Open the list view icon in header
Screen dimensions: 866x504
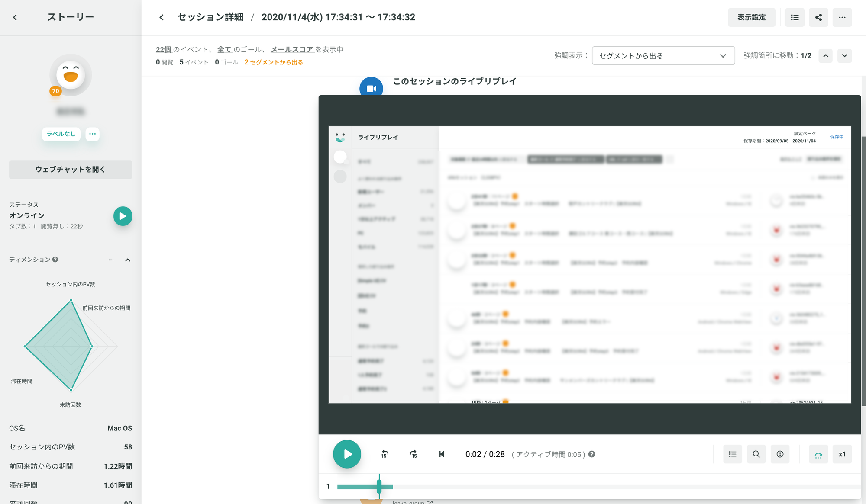[x=795, y=17]
